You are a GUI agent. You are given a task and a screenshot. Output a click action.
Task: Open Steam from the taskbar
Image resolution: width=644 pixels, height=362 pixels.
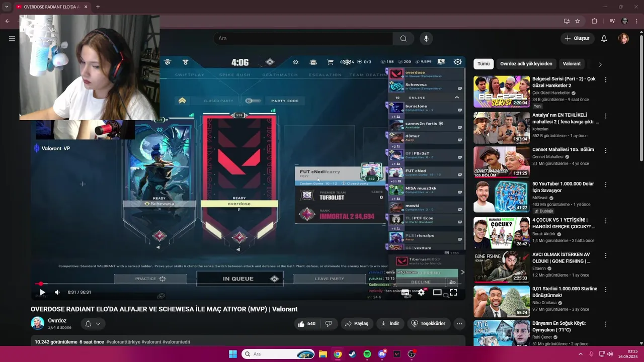coord(352,354)
